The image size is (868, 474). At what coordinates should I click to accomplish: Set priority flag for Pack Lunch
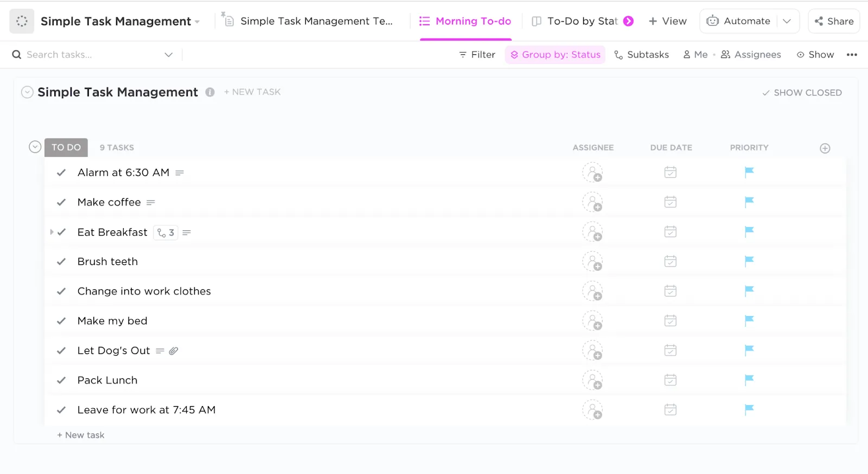pos(749,380)
